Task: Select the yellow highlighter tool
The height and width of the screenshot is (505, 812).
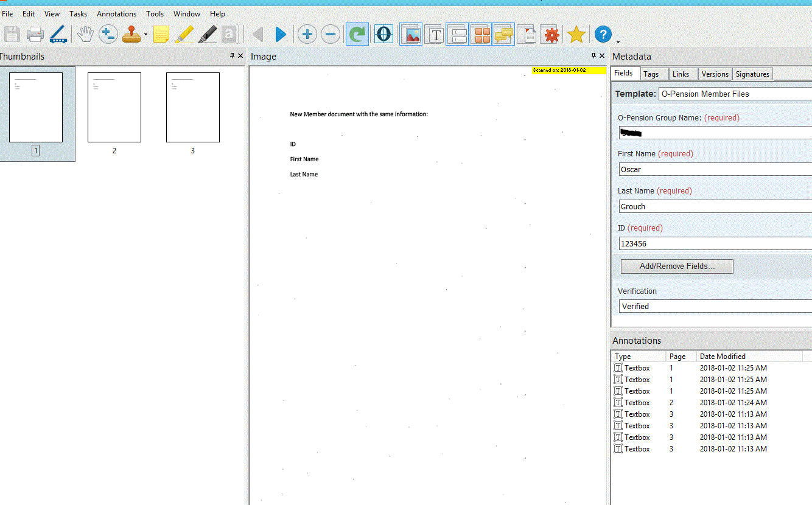Action: pyautogui.click(x=184, y=35)
